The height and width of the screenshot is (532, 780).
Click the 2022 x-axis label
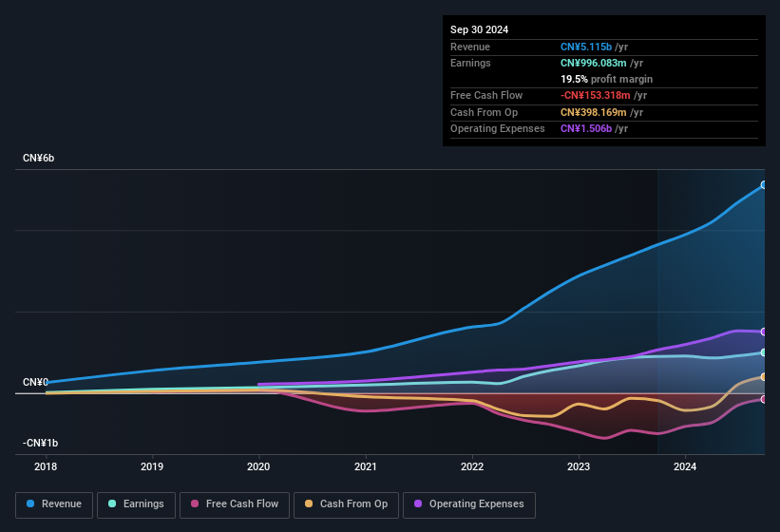point(472,466)
